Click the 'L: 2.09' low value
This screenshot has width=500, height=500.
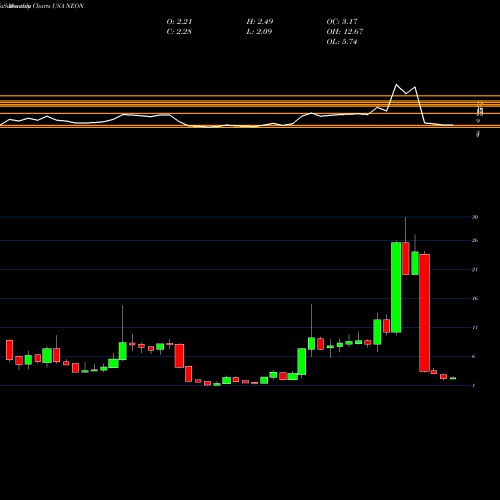259,31
